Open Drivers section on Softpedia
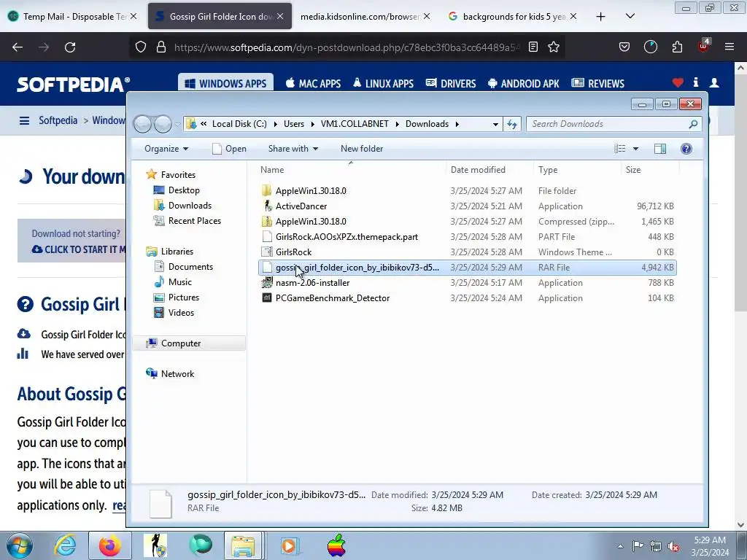The height and width of the screenshot is (560, 747). (451, 83)
